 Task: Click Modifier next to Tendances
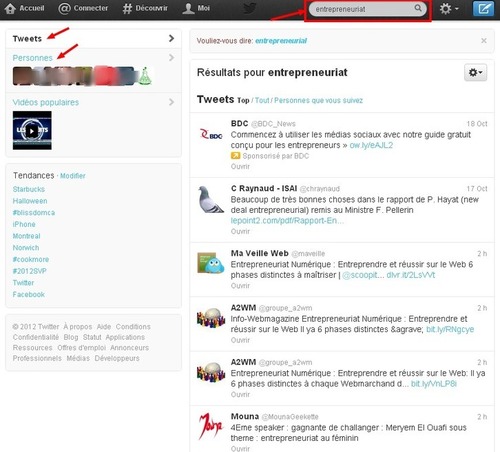click(x=73, y=176)
